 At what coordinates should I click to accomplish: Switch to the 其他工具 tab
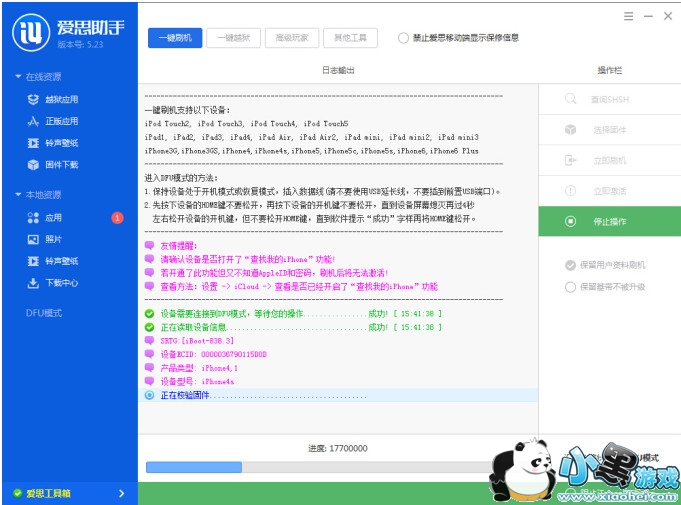click(x=350, y=38)
